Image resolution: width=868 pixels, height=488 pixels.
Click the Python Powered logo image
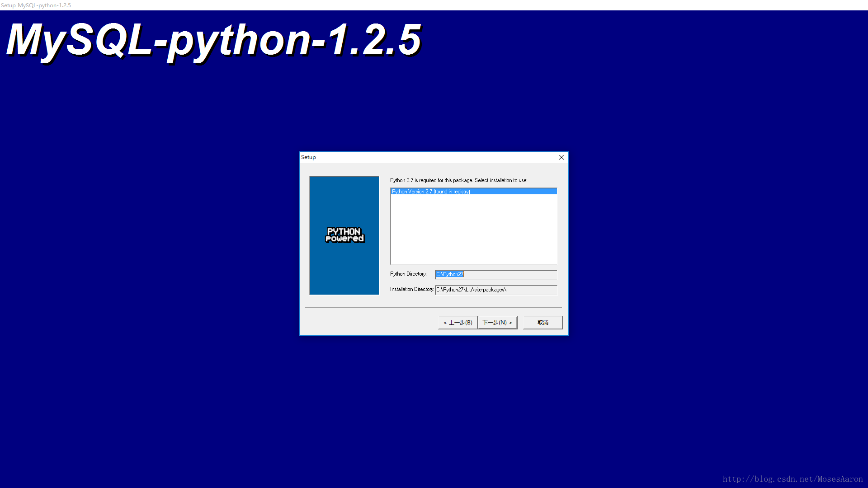[344, 235]
